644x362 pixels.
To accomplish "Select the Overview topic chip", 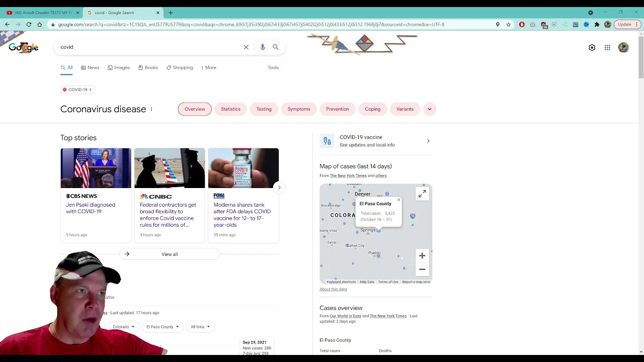I will click(x=195, y=109).
